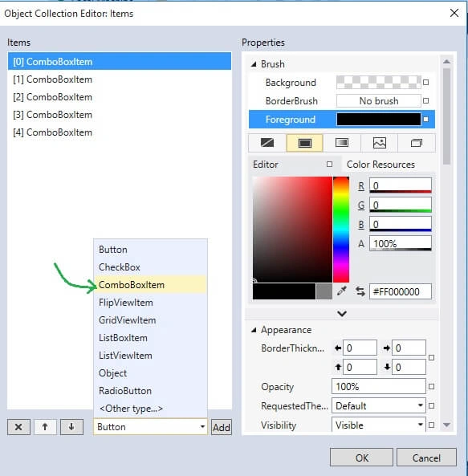Image resolution: width=468 pixels, height=476 pixels.
Task: Click the Add button
Action: coord(222,427)
